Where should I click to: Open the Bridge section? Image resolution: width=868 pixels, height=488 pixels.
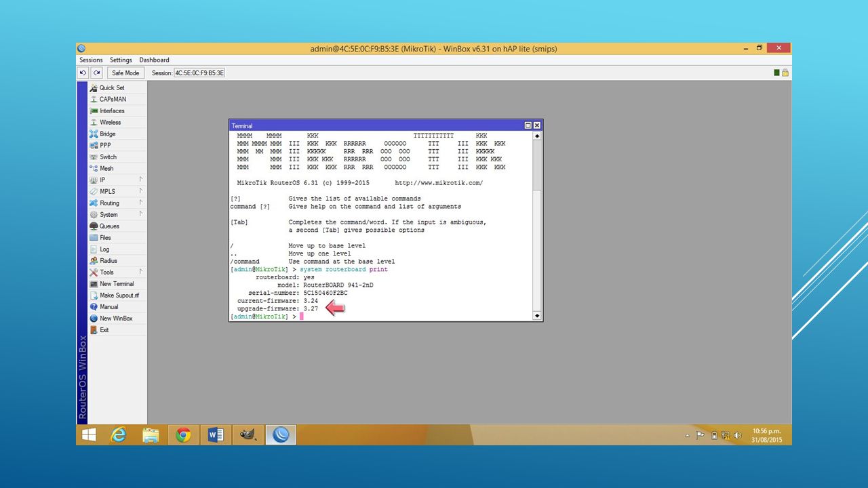pos(117,134)
